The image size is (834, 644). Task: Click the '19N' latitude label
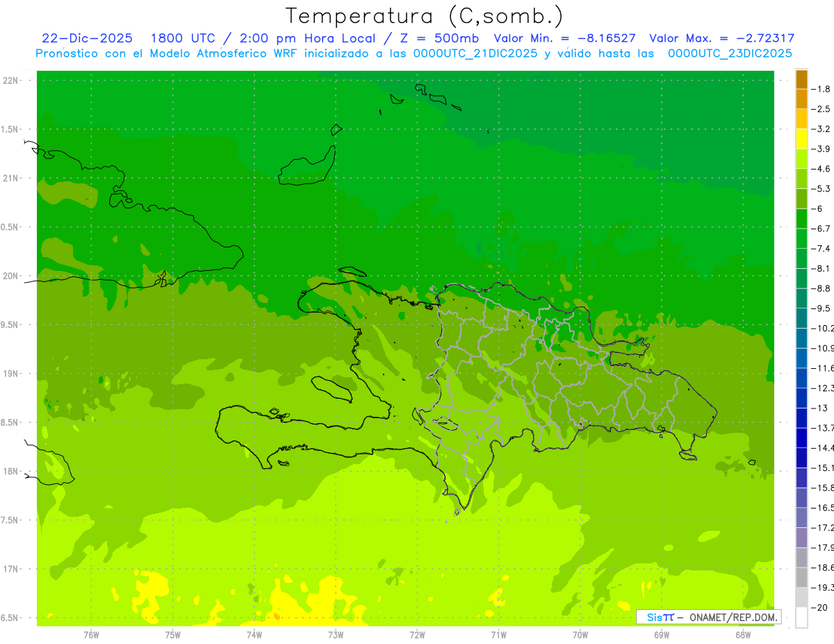(x=11, y=374)
